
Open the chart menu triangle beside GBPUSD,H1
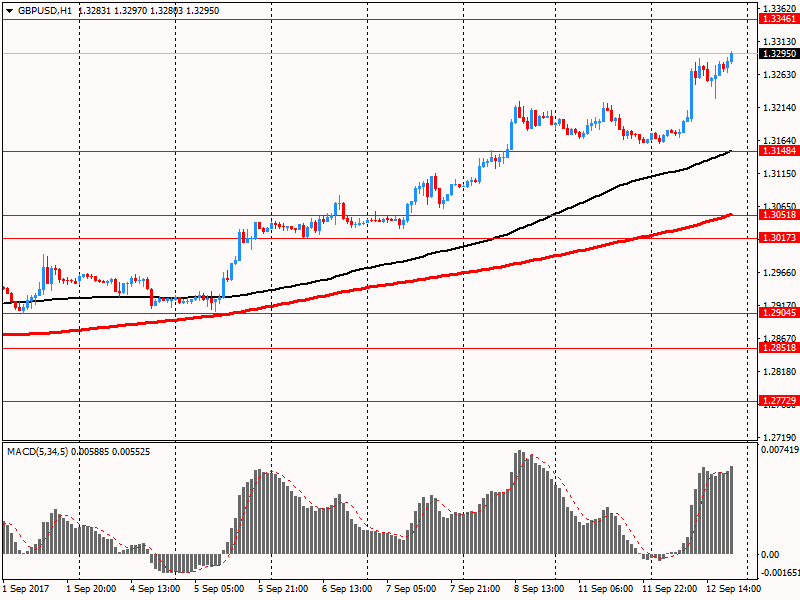pyautogui.click(x=10, y=11)
